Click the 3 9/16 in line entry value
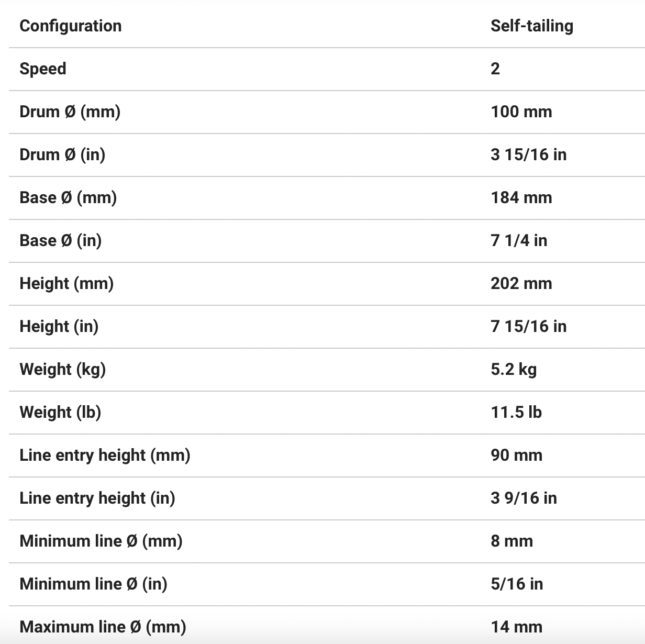The width and height of the screenshot is (645, 644). [x=524, y=498]
